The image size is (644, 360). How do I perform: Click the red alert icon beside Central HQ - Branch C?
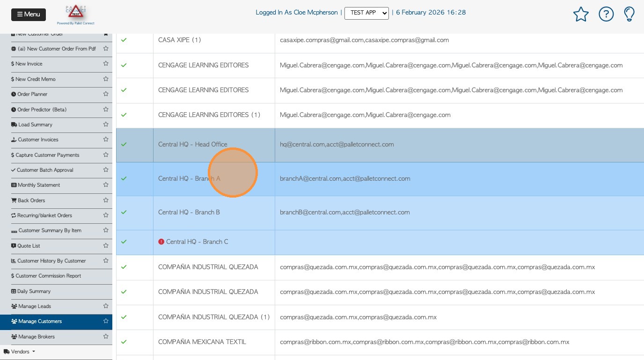point(161,242)
